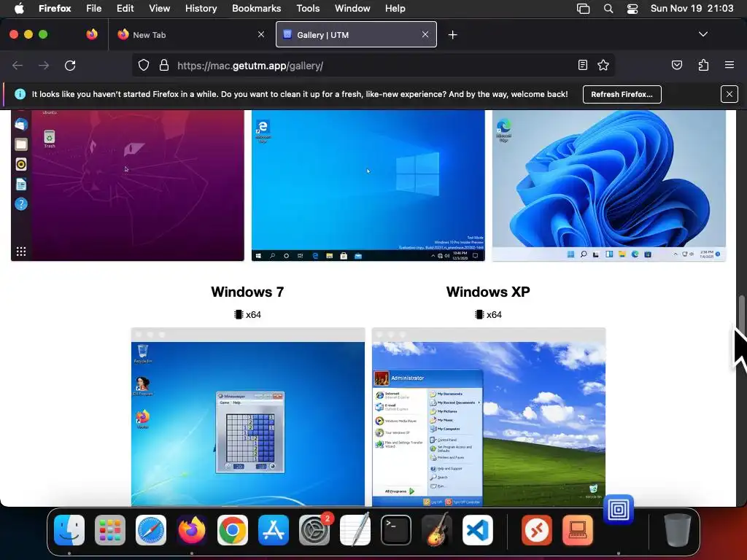747x560 pixels.
Task: Open the Extensions puzzle icon
Action: point(703,65)
